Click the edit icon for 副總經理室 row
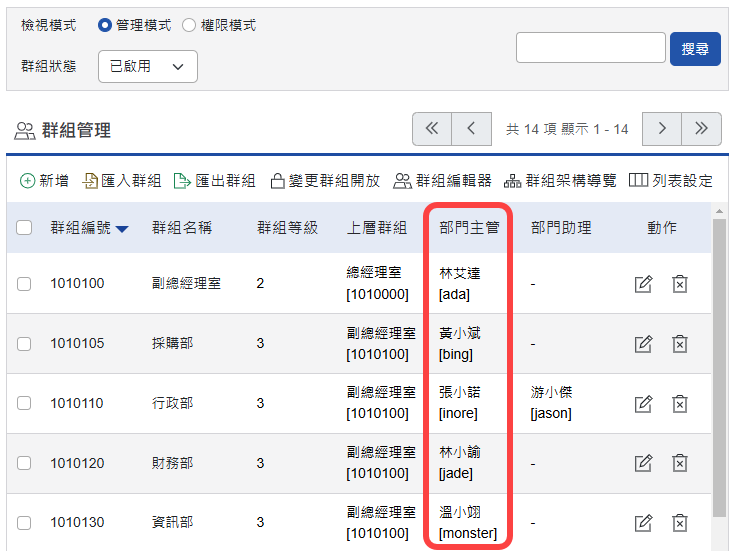This screenshot has width=735, height=551. [x=644, y=283]
